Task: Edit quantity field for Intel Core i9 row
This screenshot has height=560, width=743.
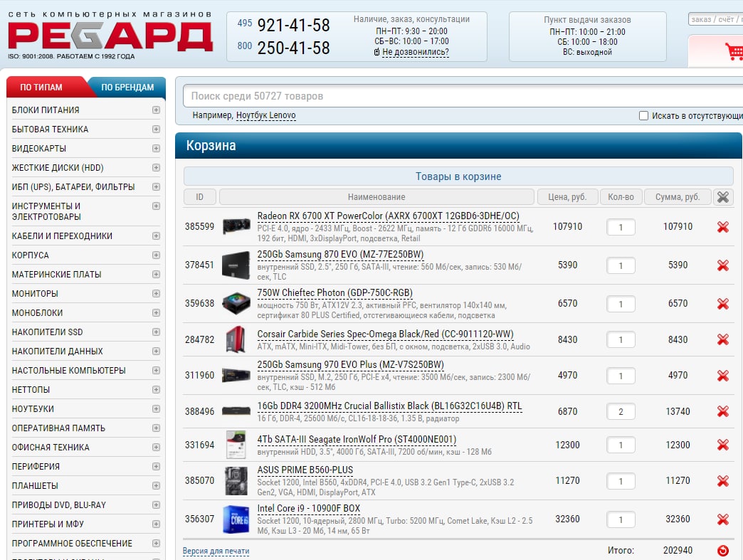Action: [x=621, y=519]
